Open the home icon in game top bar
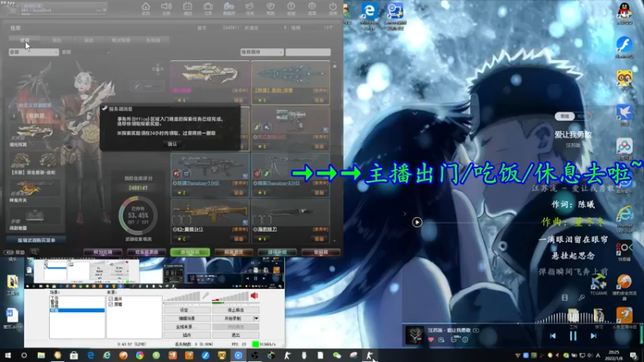Viewport: 644px width, 362px height. point(146,6)
